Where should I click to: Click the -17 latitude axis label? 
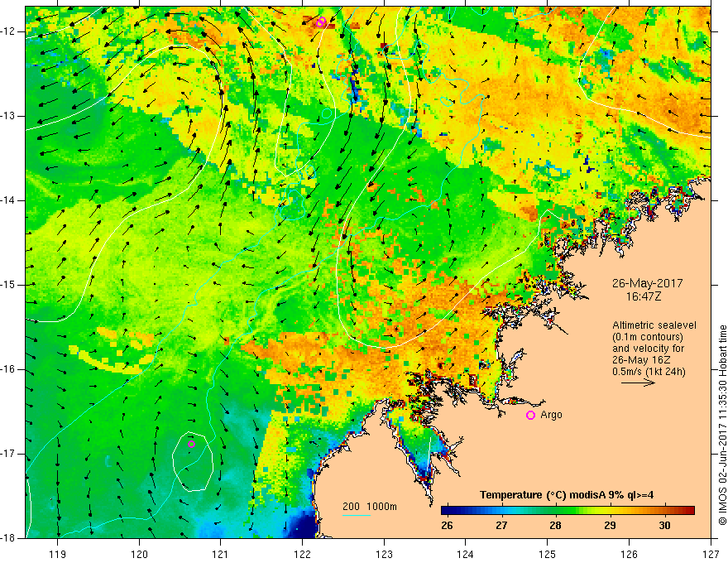tap(9, 454)
